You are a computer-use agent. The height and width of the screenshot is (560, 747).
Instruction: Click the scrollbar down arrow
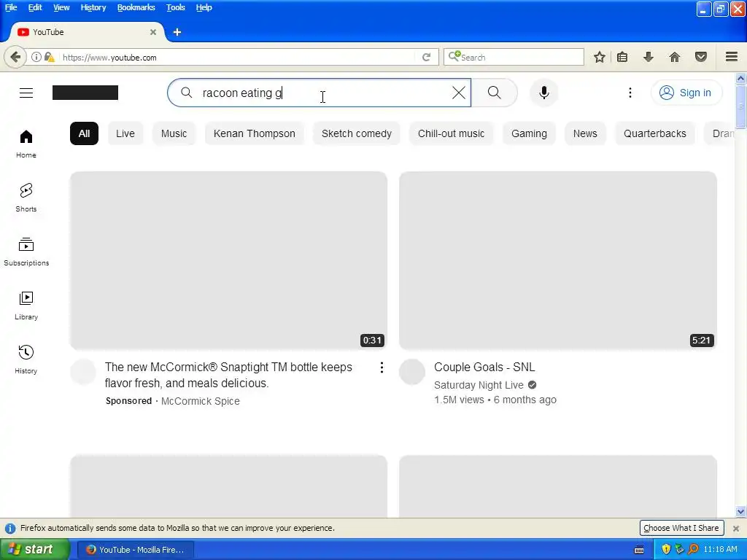(x=740, y=512)
